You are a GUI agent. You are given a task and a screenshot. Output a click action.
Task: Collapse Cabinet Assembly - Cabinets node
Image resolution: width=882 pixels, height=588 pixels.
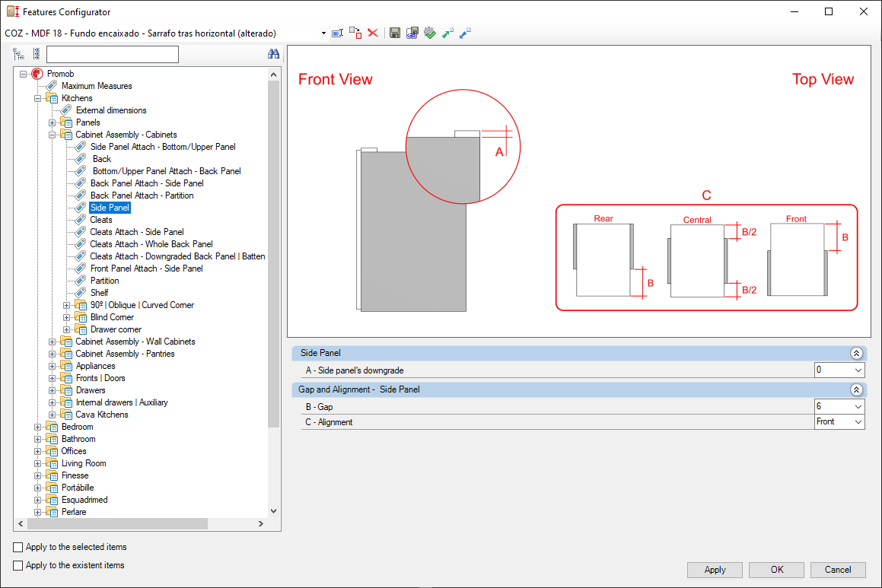(53, 135)
